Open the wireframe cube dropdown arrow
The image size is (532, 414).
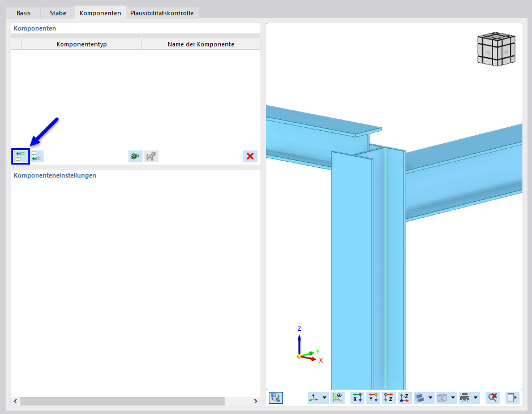click(453, 398)
